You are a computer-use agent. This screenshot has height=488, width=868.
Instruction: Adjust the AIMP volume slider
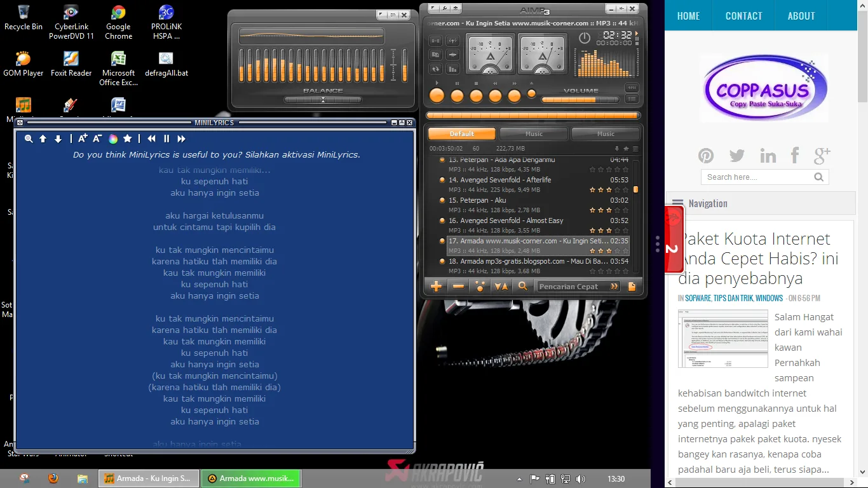pyautogui.click(x=580, y=100)
